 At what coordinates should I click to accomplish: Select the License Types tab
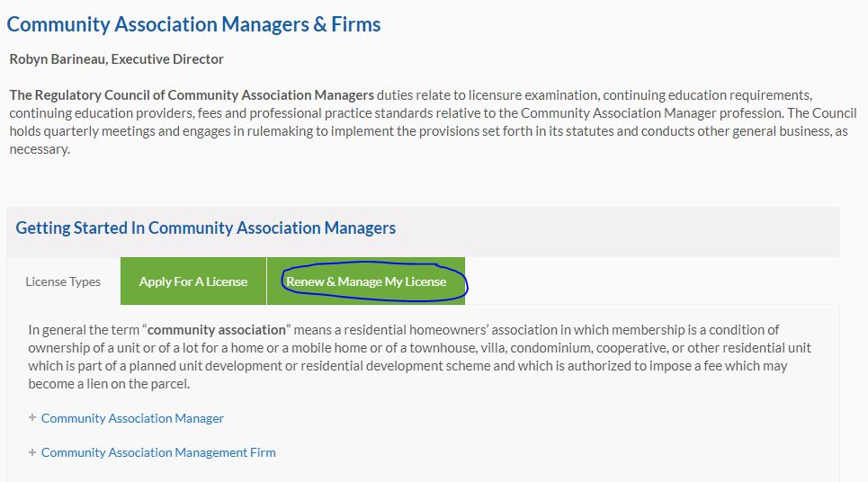[63, 281]
